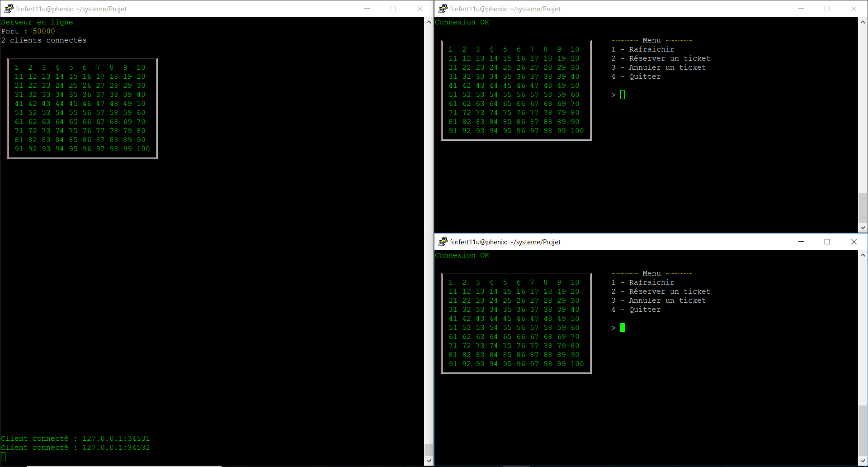Minimize the bottom-right client window
Viewport: 868px width, 467px height.
(801, 242)
